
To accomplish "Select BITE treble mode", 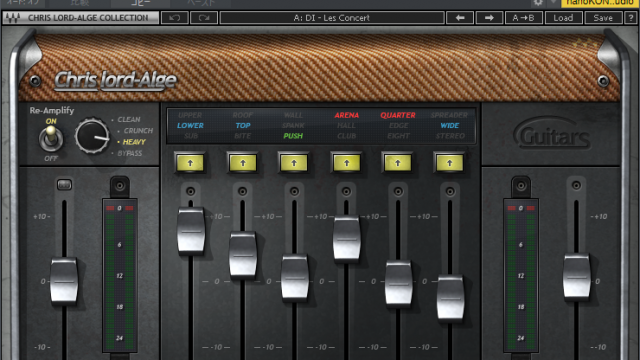I will click(242, 136).
